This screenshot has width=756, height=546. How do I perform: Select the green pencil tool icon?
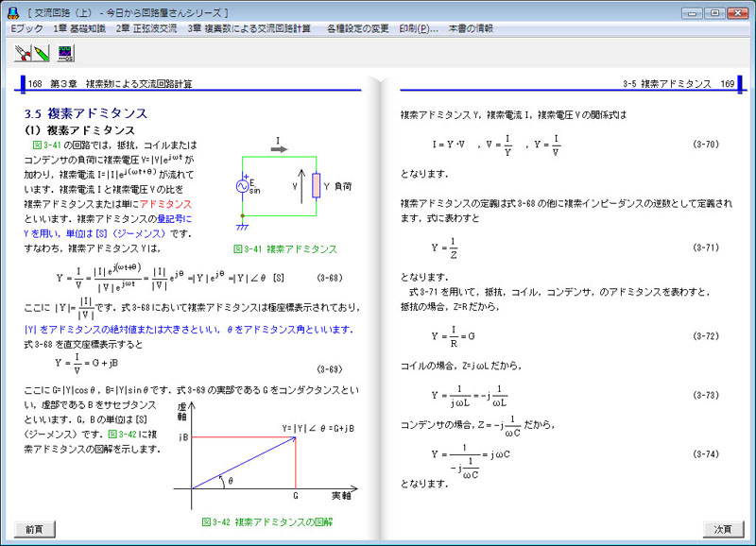point(42,53)
